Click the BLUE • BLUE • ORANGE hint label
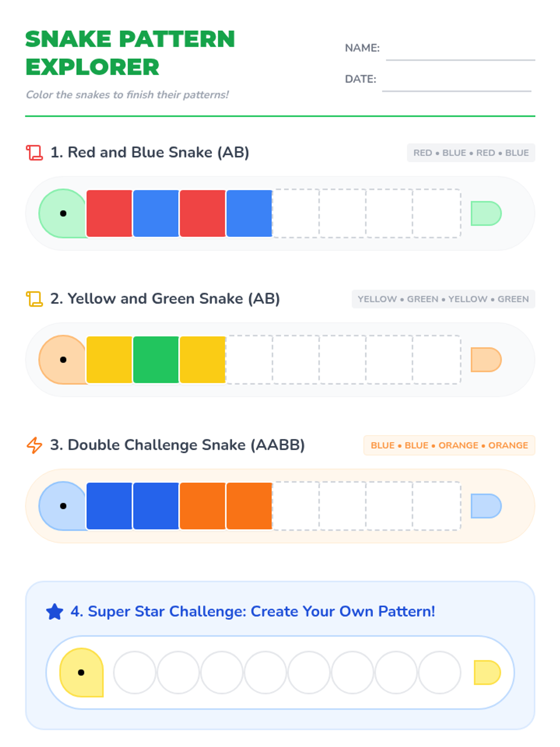 [449, 445]
